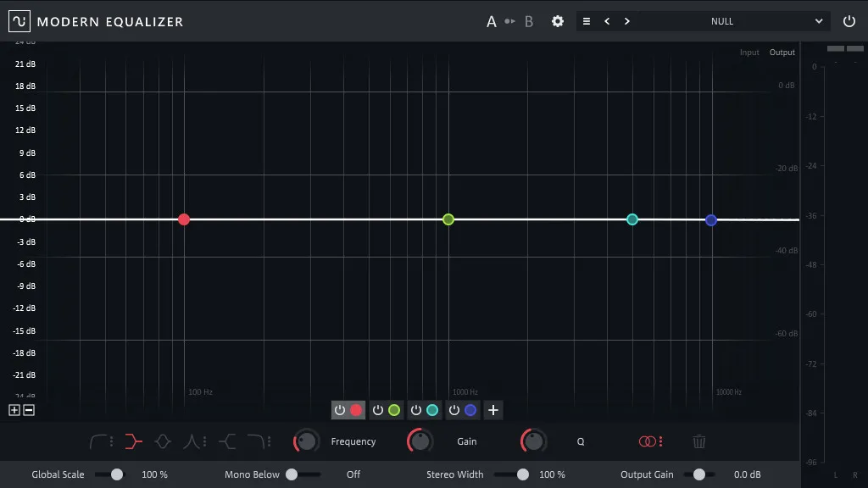Select the red band node at 100 Hz
Screen dimensions: 868x488
184,219
